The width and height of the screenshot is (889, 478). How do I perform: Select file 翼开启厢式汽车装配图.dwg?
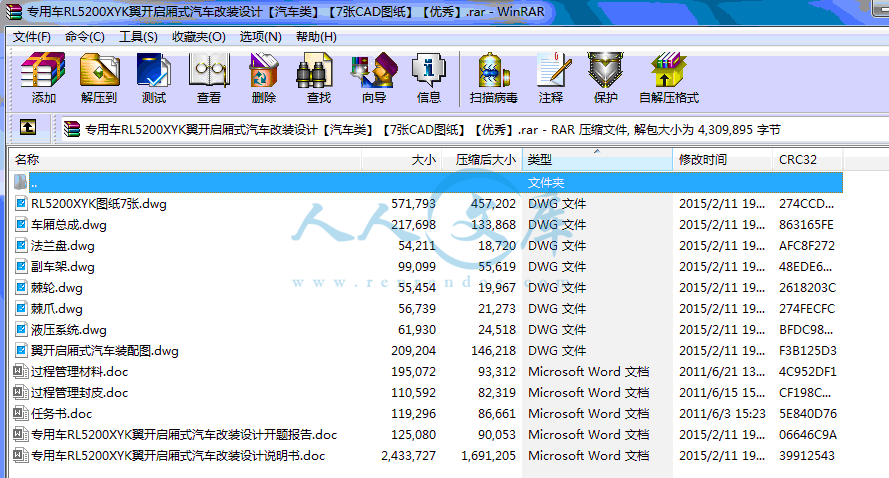(x=104, y=350)
